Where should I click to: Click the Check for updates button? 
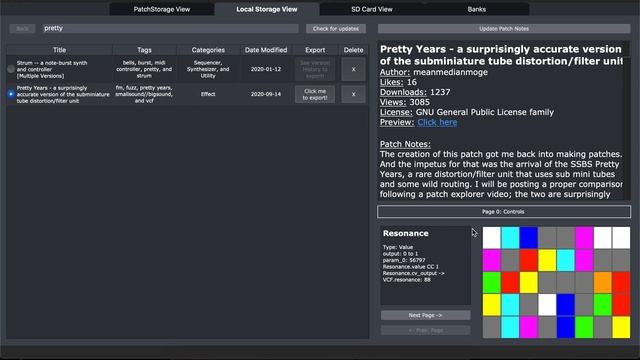click(x=336, y=29)
